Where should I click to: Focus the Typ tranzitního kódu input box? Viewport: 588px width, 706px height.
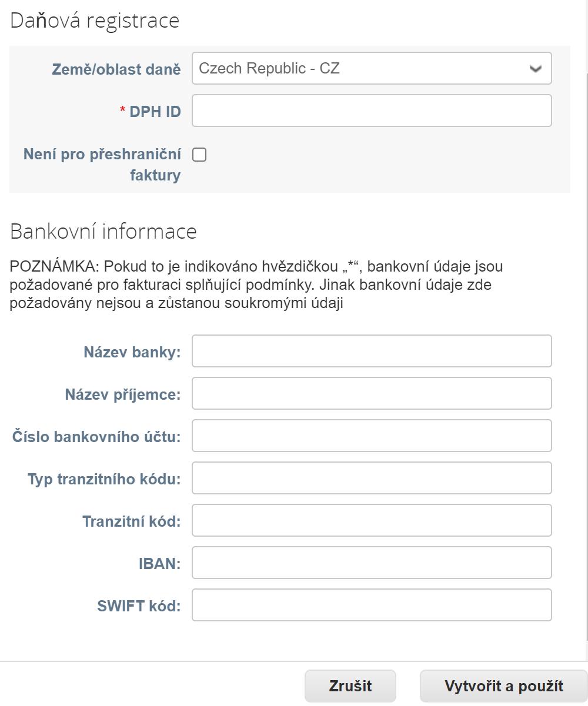(x=372, y=478)
